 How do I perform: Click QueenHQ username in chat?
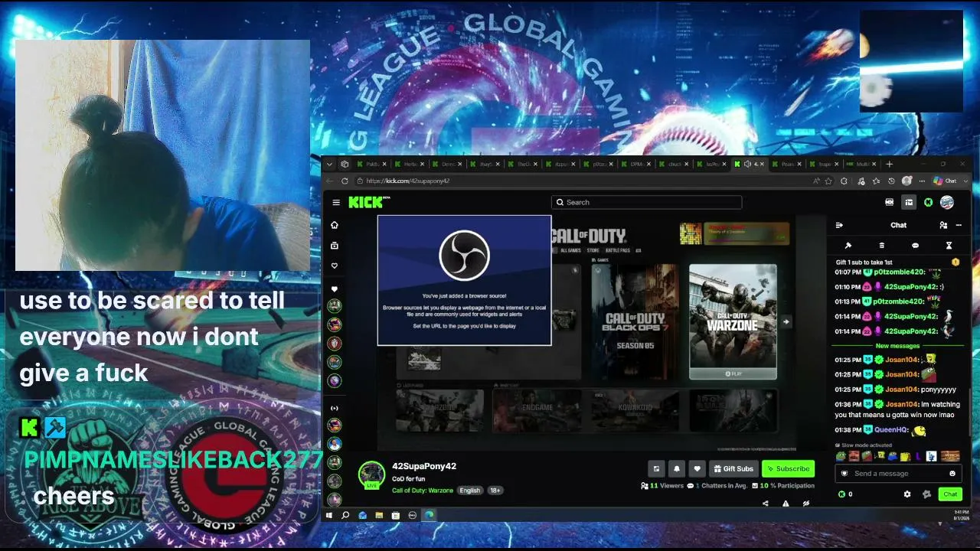click(x=891, y=430)
